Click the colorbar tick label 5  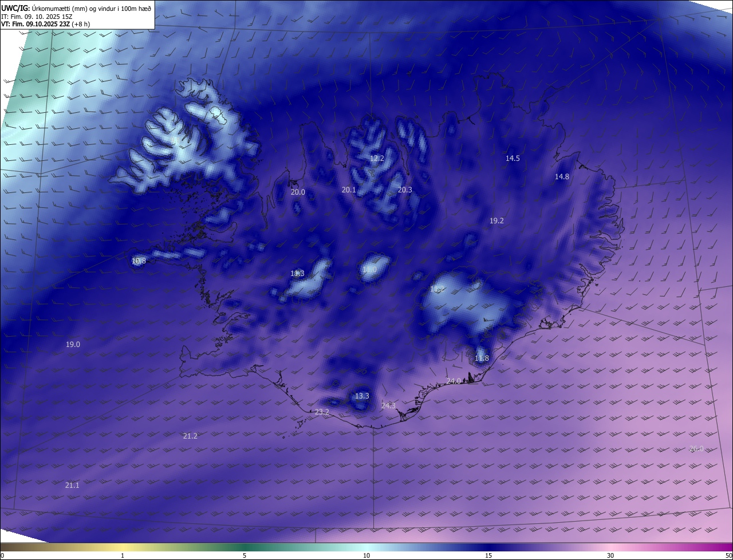pos(245,555)
